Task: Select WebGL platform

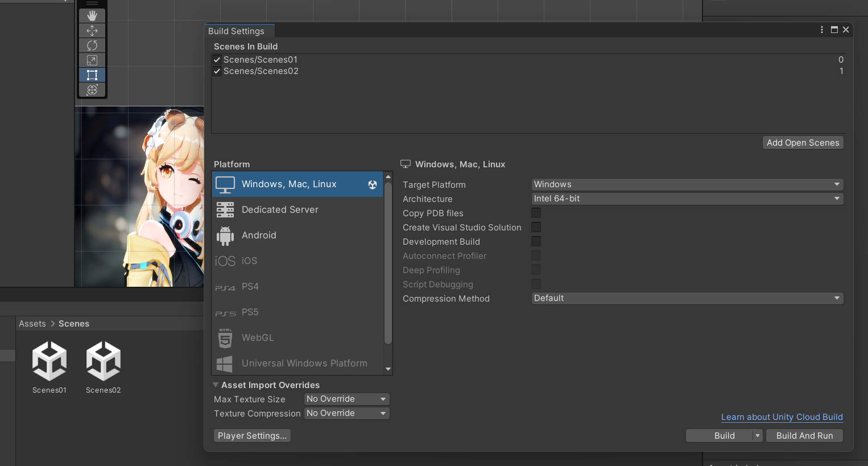Action: (x=297, y=338)
